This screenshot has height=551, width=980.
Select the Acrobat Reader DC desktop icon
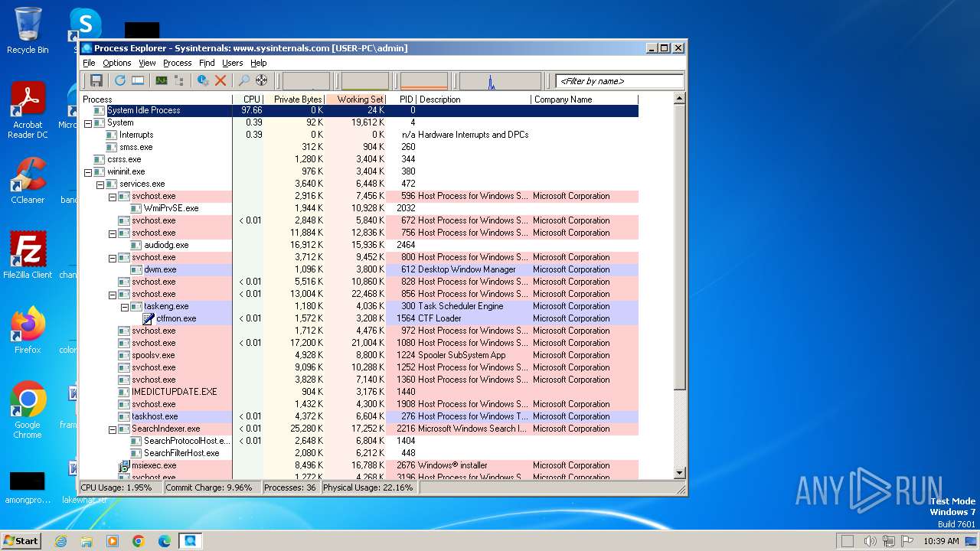pos(28,110)
